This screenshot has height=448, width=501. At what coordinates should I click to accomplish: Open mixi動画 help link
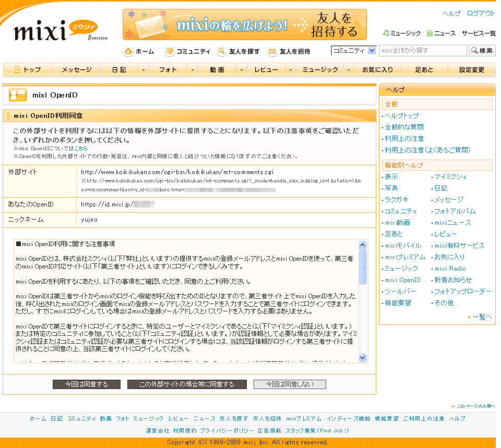click(x=398, y=223)
